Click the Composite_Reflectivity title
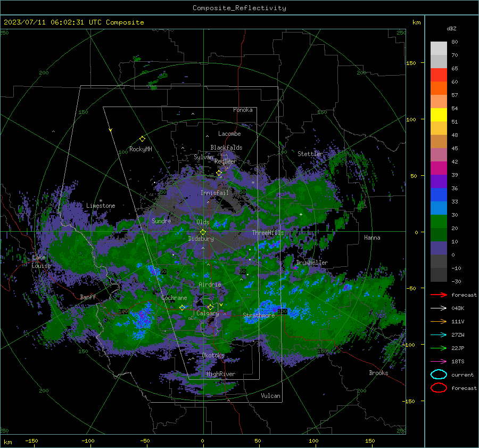Viewport: 479px width, 448px height. [x=239, y=8]
